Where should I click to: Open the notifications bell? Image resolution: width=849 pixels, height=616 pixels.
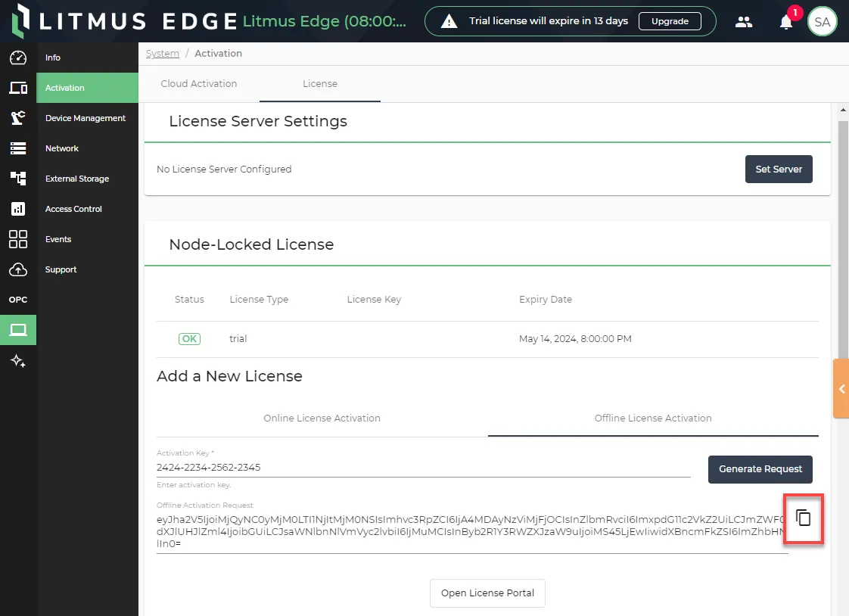click(x=786, y=22)
